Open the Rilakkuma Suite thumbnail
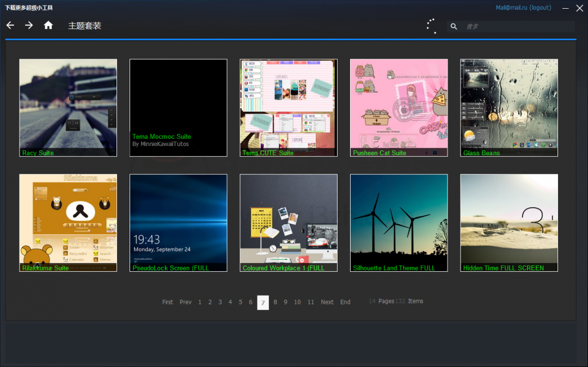Screen dimensions: 588x367 tap(68, 223)
